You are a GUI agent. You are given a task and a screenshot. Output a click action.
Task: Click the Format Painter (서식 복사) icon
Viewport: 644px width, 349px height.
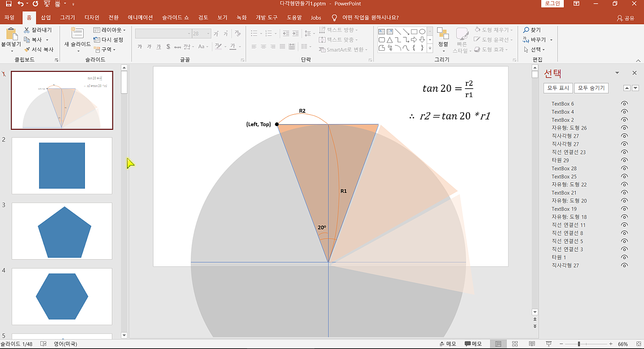(27, 50)
